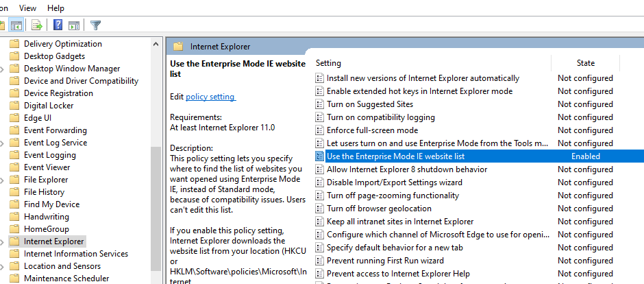The image size is (644, 284).
Task: Select 'Enable extended hot keys in Internet Explorer mode'
Action: click(419, 91)
